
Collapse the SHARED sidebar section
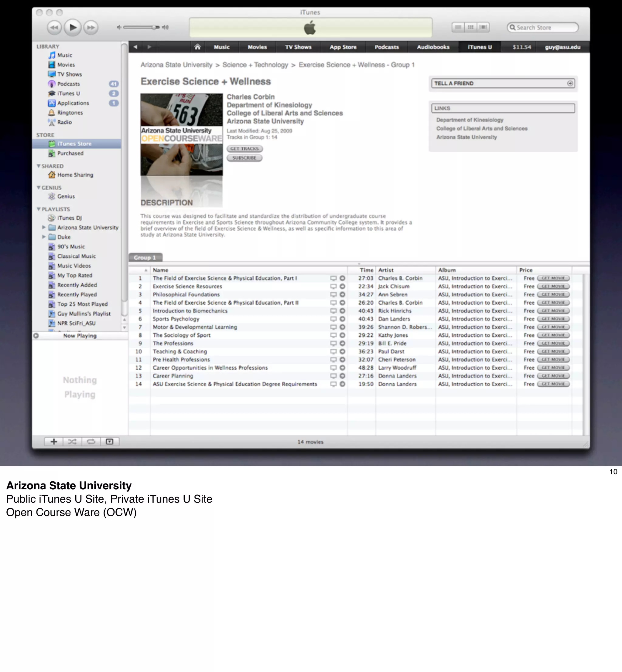pyautogui.click(x=38, y=166)
